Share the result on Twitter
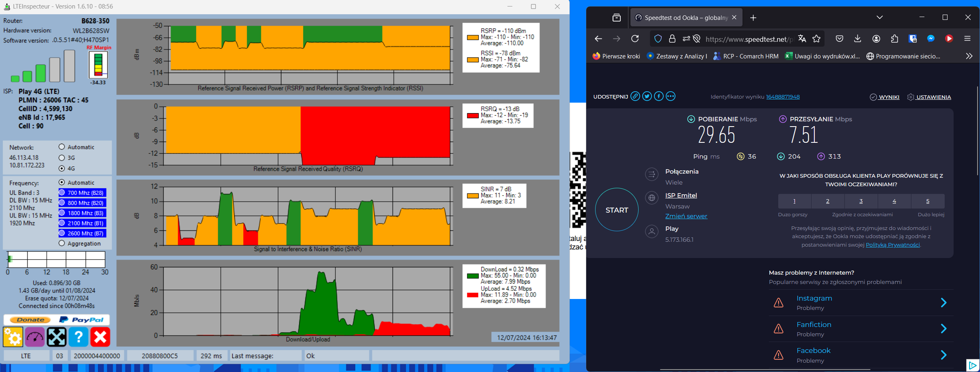This screenshot has height=372, width=980. tap(647, 96)
